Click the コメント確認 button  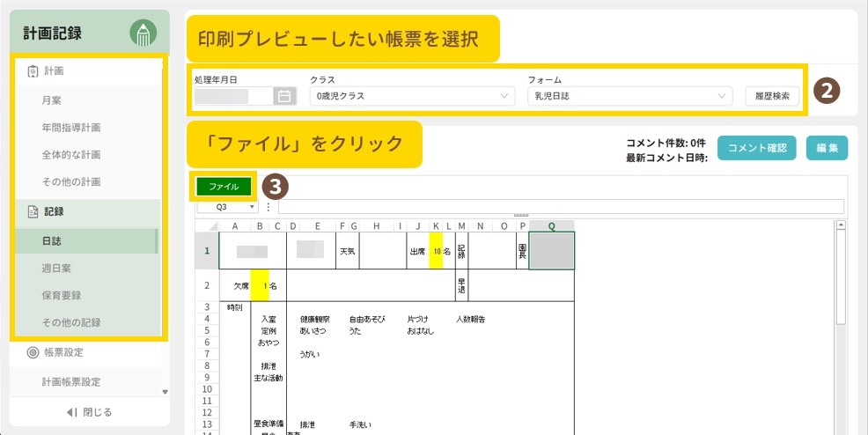(757, 148)
